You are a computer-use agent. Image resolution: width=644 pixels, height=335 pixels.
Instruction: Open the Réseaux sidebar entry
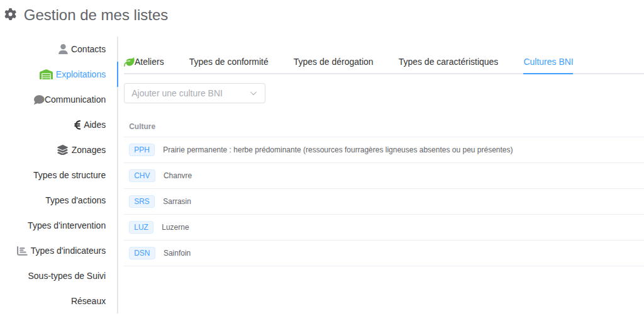click(88, 301)
